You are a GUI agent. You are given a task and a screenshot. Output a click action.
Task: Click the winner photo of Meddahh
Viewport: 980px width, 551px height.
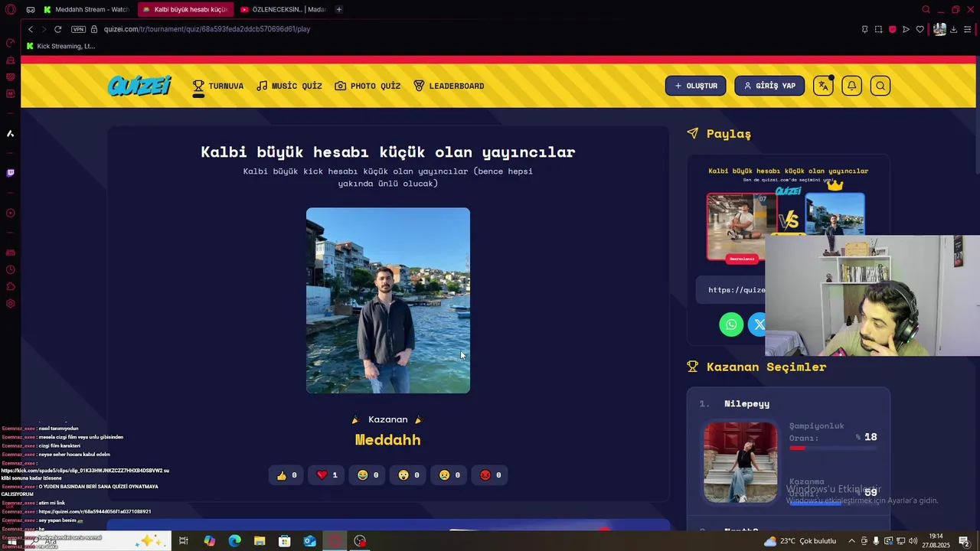tap(388, 301)
